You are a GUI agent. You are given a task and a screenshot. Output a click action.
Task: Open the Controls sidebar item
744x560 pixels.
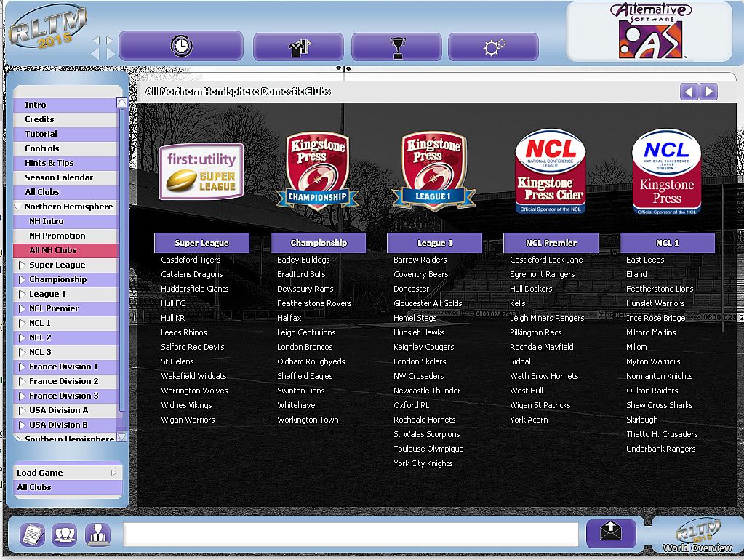point(65,148)
